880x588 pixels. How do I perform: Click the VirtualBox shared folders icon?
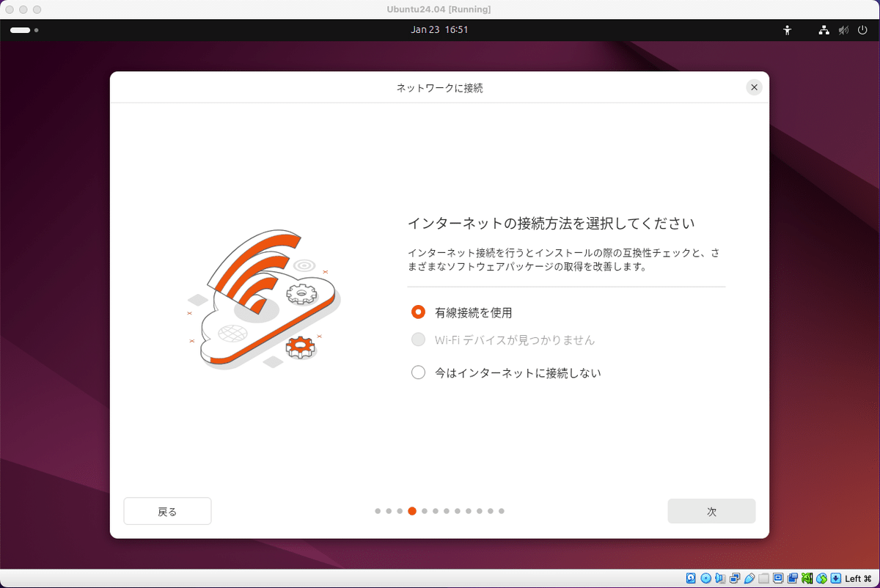coord(763,578)
